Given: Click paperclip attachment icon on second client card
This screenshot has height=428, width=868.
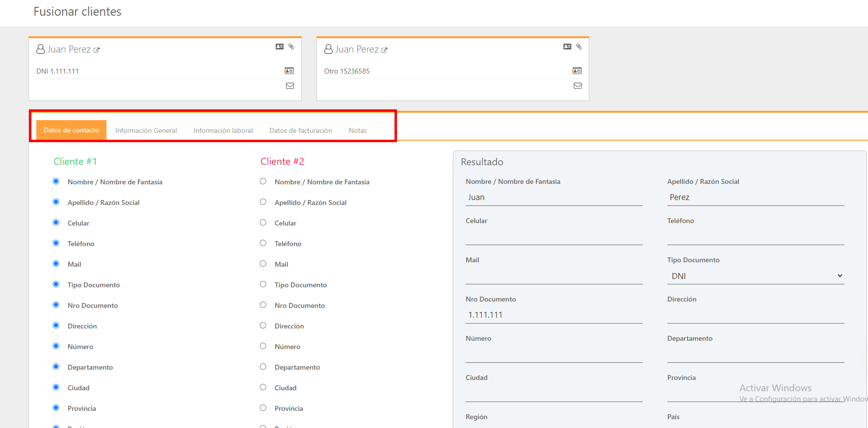Looking at the screenshot, I should coord(579,47).
